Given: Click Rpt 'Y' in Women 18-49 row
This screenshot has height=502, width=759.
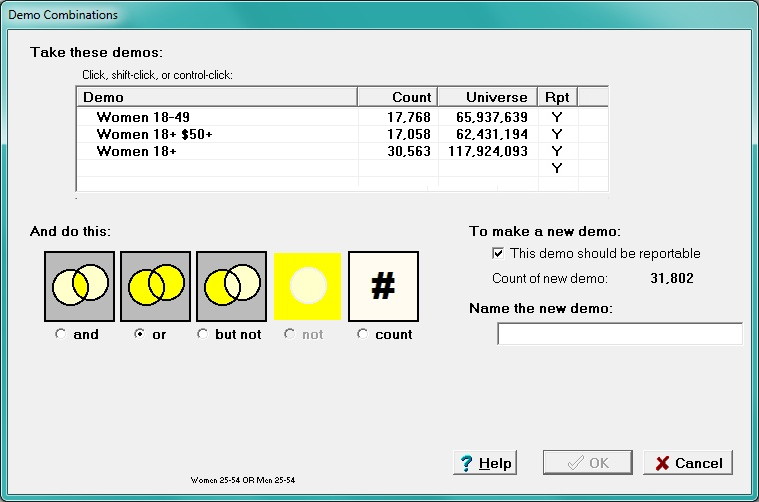Looking at the screenshot, I should pos(557,117).
